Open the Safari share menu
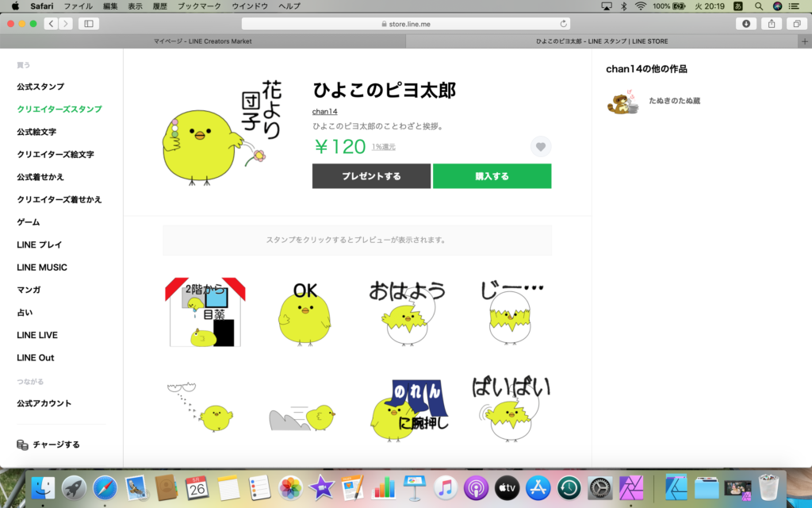Viewport: 812px width, 508px height. click(771, 23)
